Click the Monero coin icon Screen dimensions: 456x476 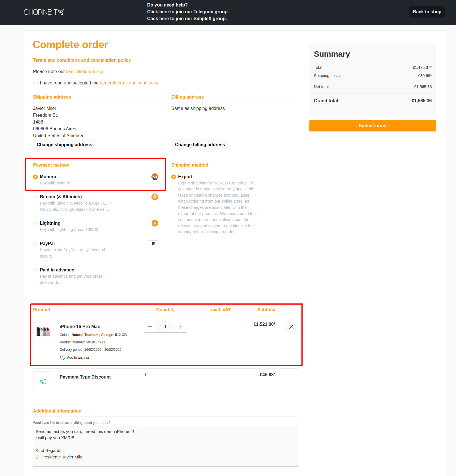pyautogui.click(x=155, y=177)
